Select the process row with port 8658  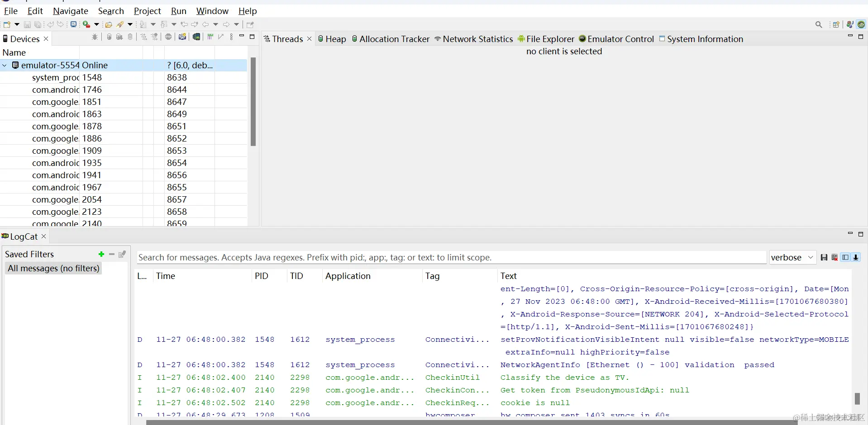coord(124,212)
